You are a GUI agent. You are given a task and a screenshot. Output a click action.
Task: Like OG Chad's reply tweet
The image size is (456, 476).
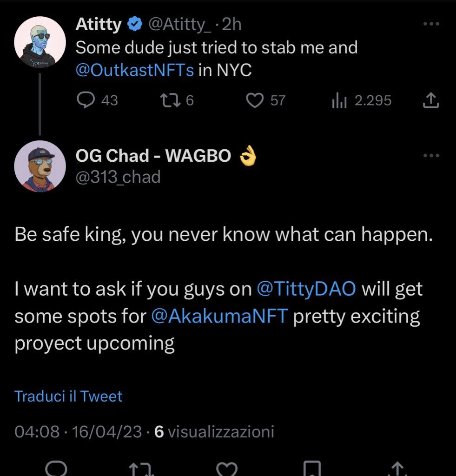pos(227,469)
